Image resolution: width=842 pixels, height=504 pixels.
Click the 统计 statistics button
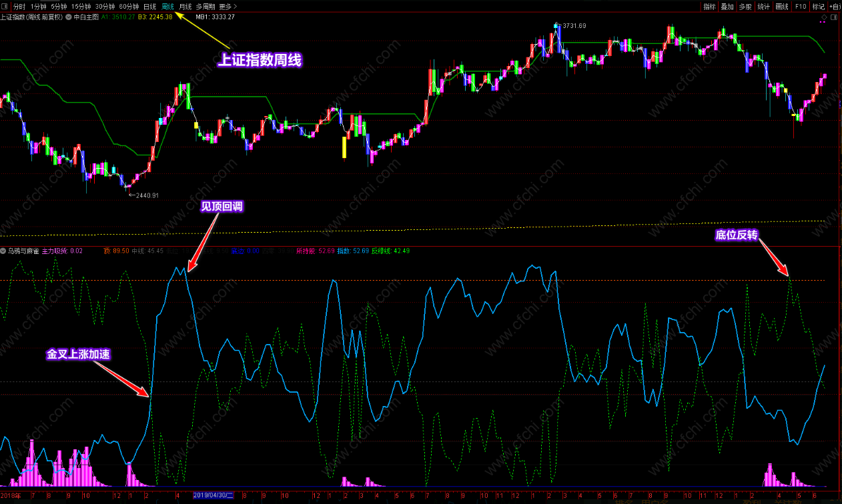[x=763, y=6]
